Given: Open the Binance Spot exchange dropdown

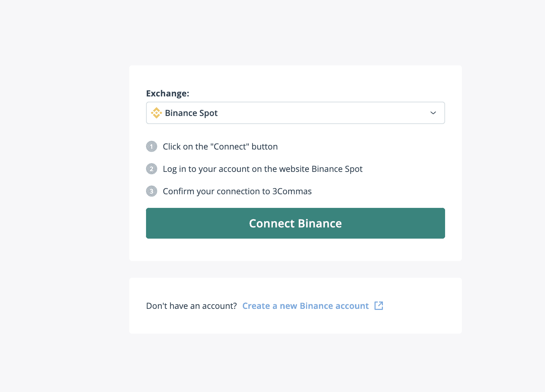Looking at the screenshot, I should point(191,113).
